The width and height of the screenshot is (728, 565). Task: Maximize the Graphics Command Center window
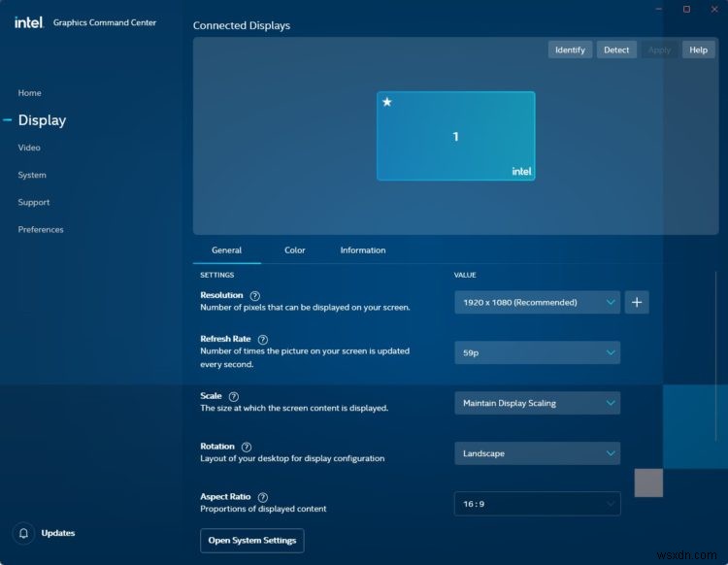click(686, 10)
